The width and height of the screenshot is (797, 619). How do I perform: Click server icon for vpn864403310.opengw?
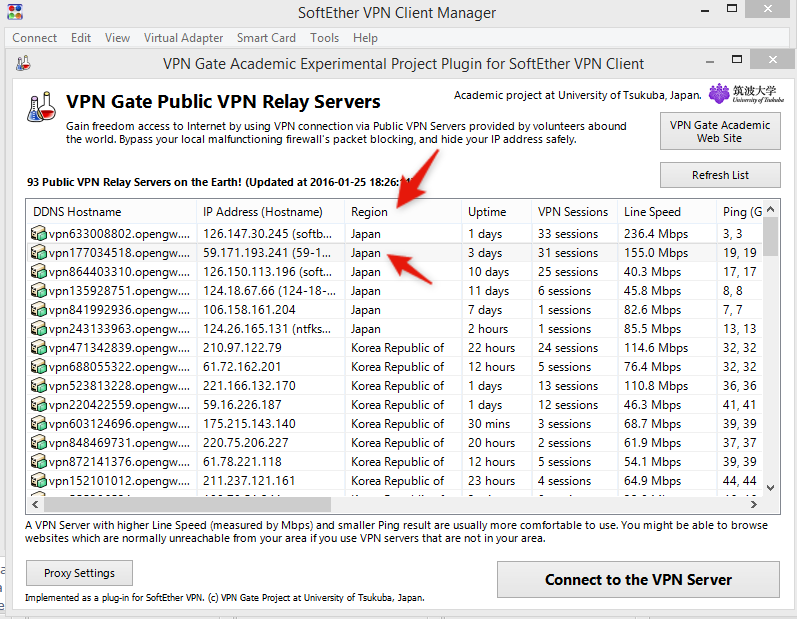pyautogui.click(x=39, y=272)
